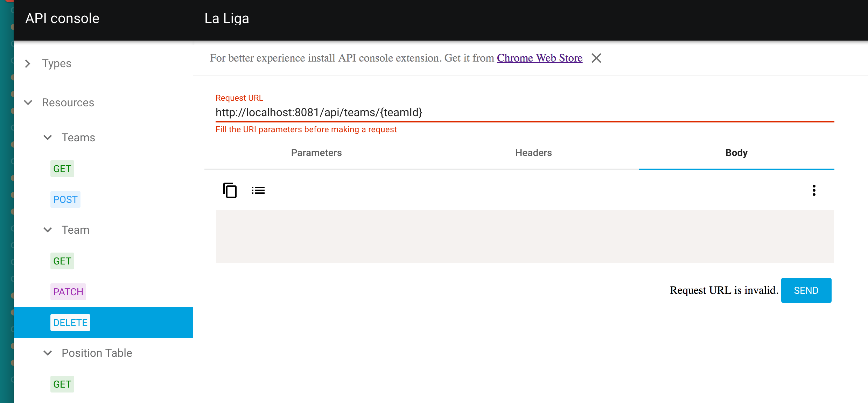
Task: Select GET under Position Table
Action: click(62, 384)
